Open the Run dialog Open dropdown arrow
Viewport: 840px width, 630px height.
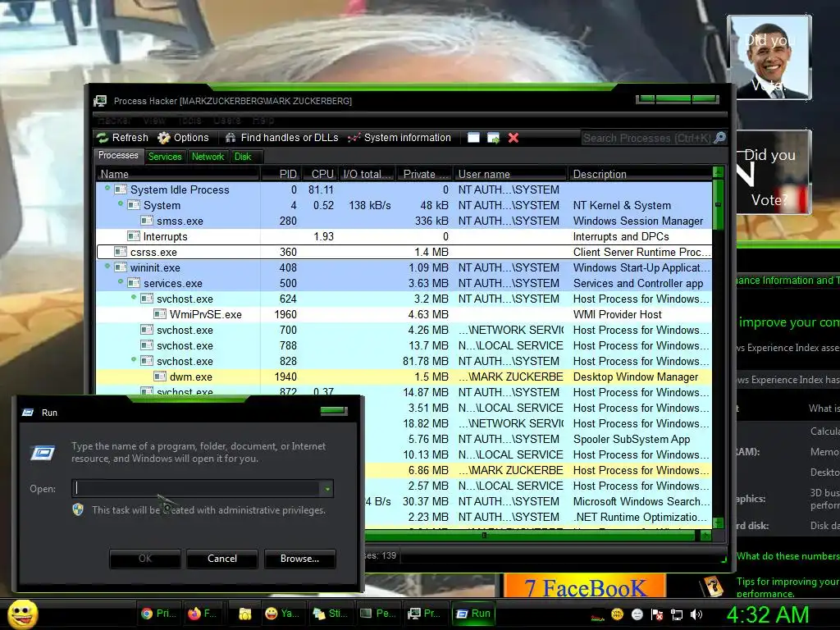tap(326, 489)
